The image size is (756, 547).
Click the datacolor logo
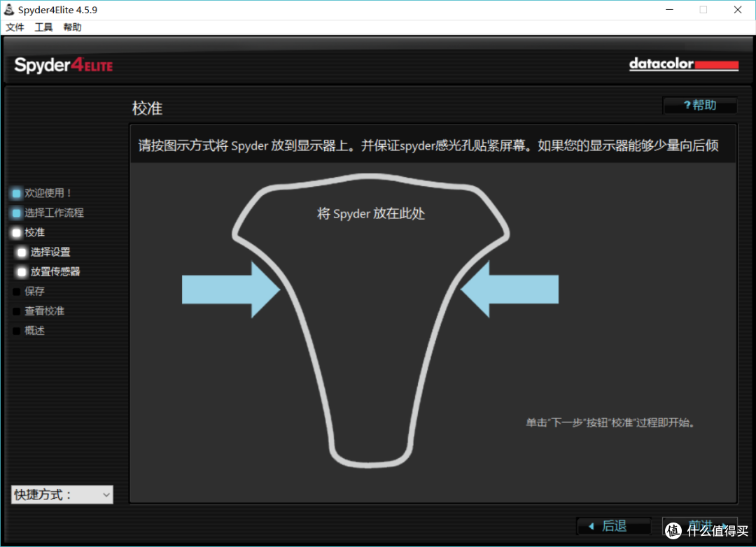click(x=684, y=64)
